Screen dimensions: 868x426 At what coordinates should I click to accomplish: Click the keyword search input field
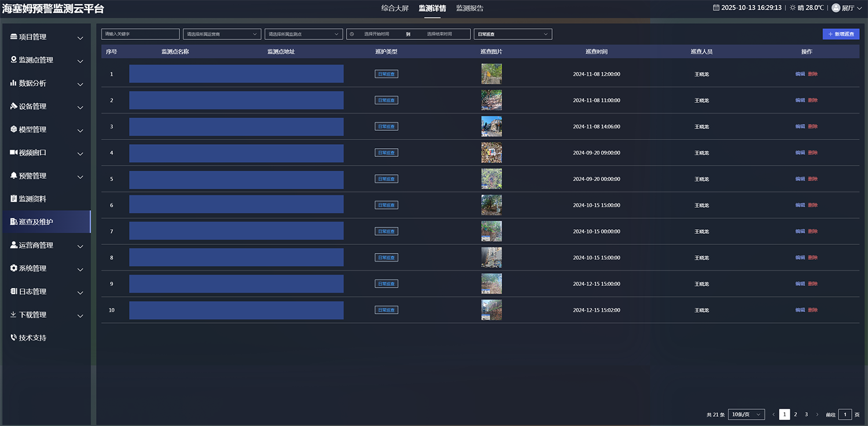[140, 34]
